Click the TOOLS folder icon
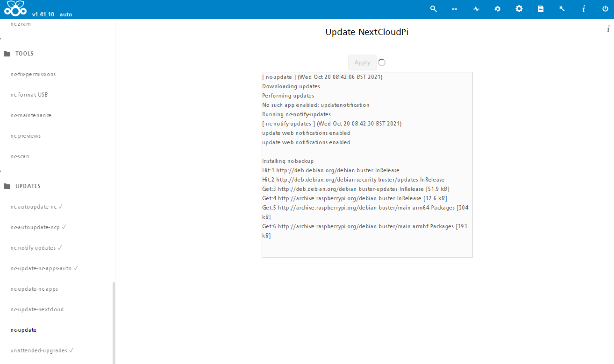 coord(7,54)
